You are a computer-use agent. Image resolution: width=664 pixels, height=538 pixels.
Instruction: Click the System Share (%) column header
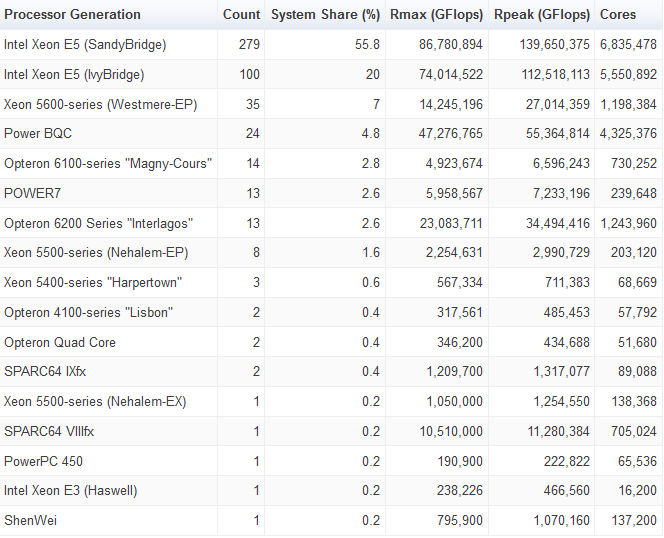pos(325,14)
